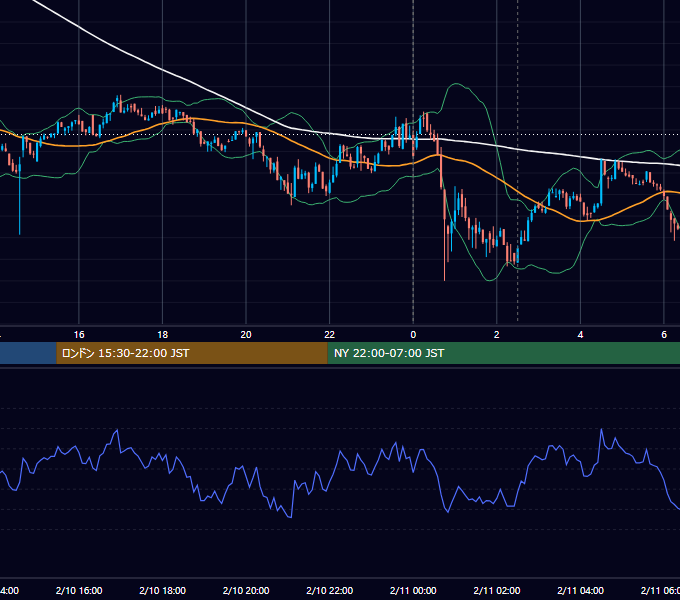Click hour label 20 on price chart axis

(x=246, y=335)
